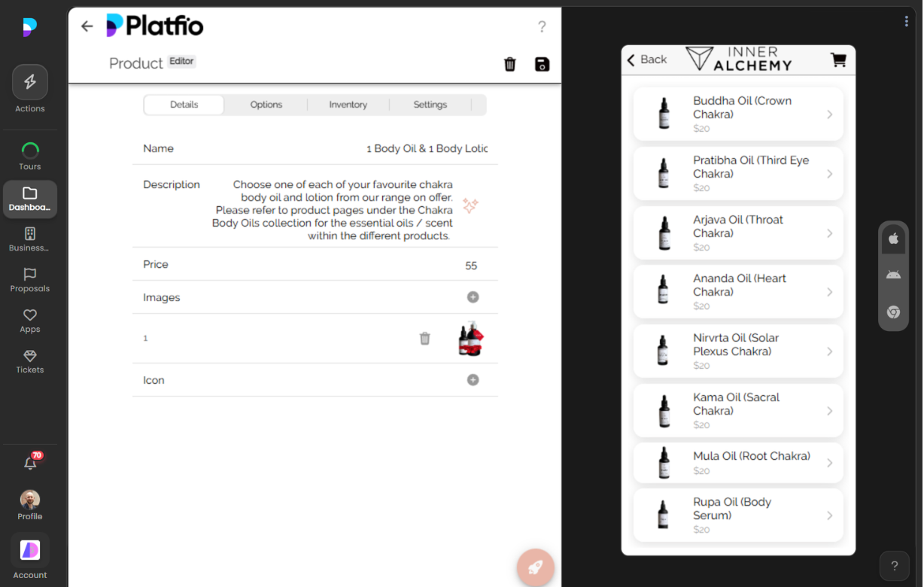
Task: Switch preview to Chrome browser view
Action: coord(893,312)
